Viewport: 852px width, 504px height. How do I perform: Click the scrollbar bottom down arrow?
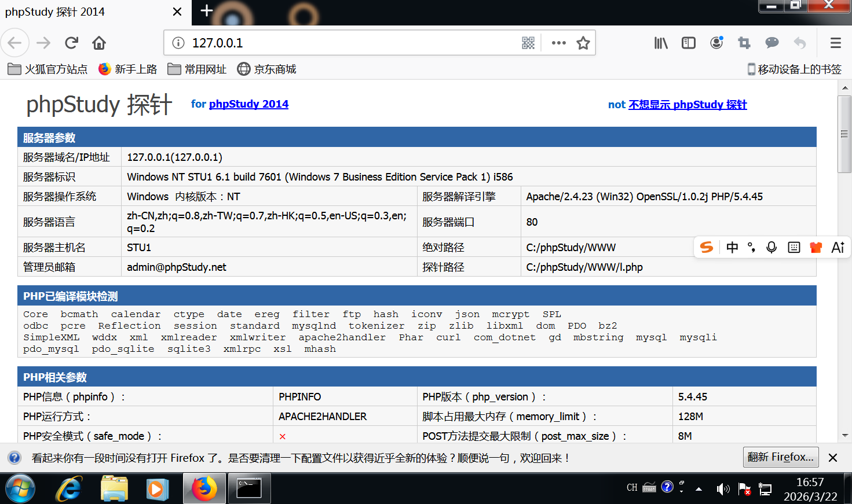845,436
